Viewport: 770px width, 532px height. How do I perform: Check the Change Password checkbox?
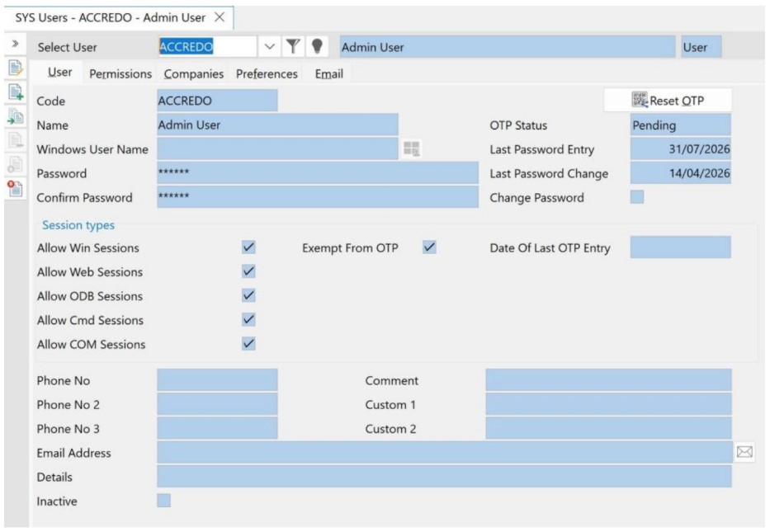[637, 197]
